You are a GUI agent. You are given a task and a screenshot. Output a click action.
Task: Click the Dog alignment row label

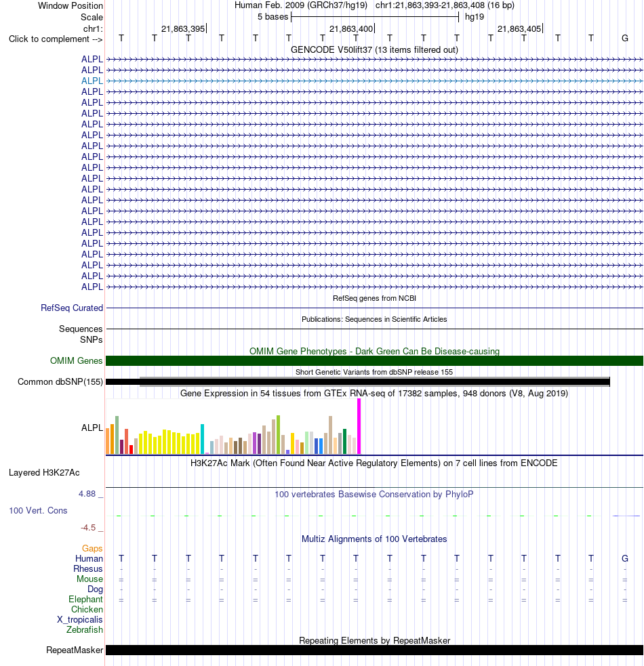click(x=95, y=589)
